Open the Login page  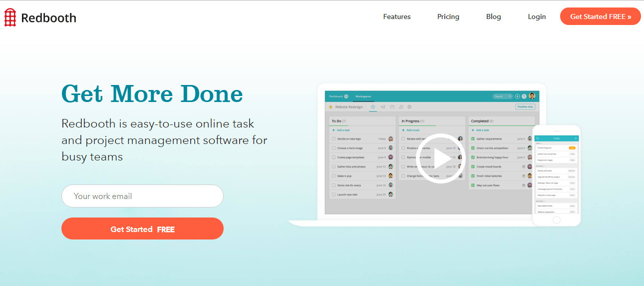click(537, 16)
